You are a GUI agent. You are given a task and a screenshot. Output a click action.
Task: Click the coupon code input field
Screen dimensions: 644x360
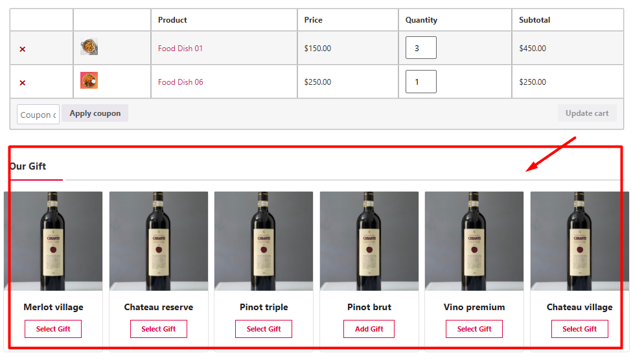[38, 115]
